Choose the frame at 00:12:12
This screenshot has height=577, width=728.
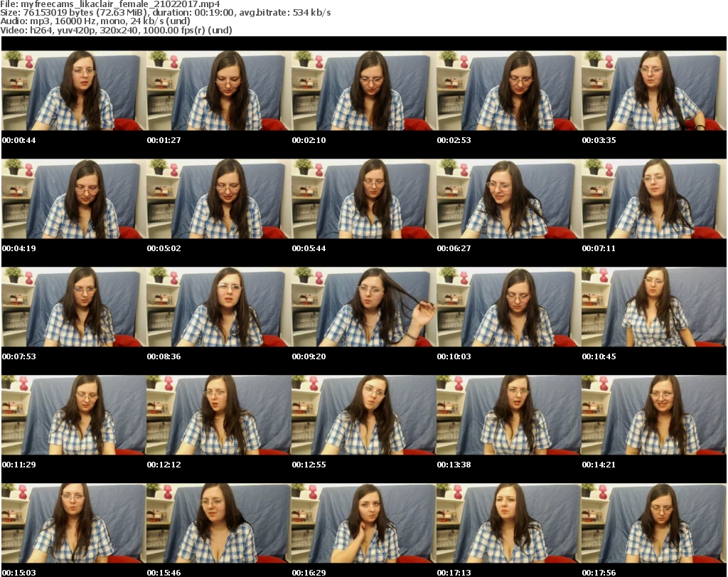219,415
